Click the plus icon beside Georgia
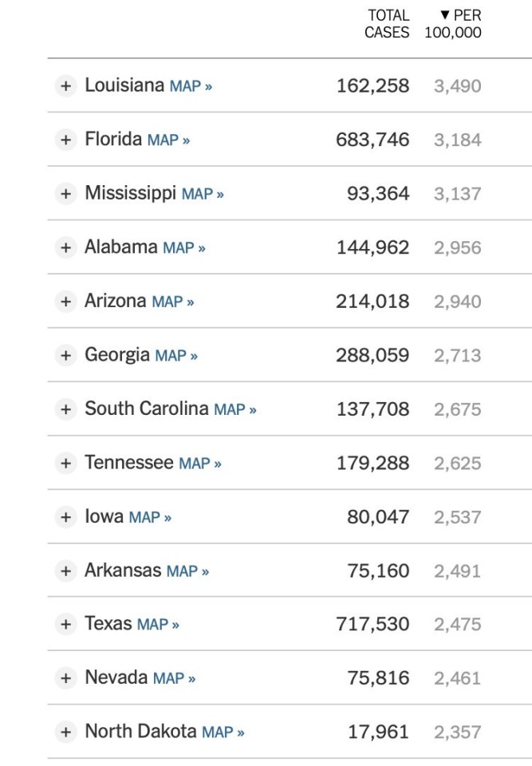Image resolution: width=532 pixels, height=766 pixels. click(x=65, y=355)
